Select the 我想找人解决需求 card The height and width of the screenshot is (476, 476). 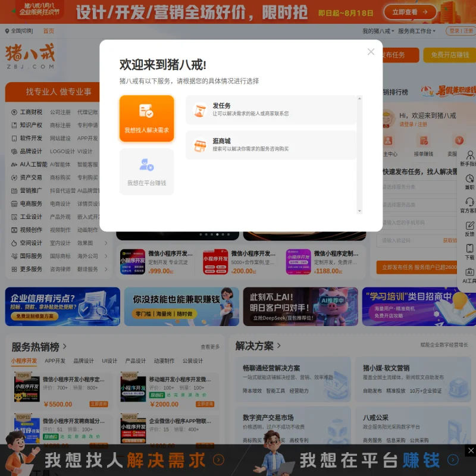pyautogui.click(x=146, y=118)
